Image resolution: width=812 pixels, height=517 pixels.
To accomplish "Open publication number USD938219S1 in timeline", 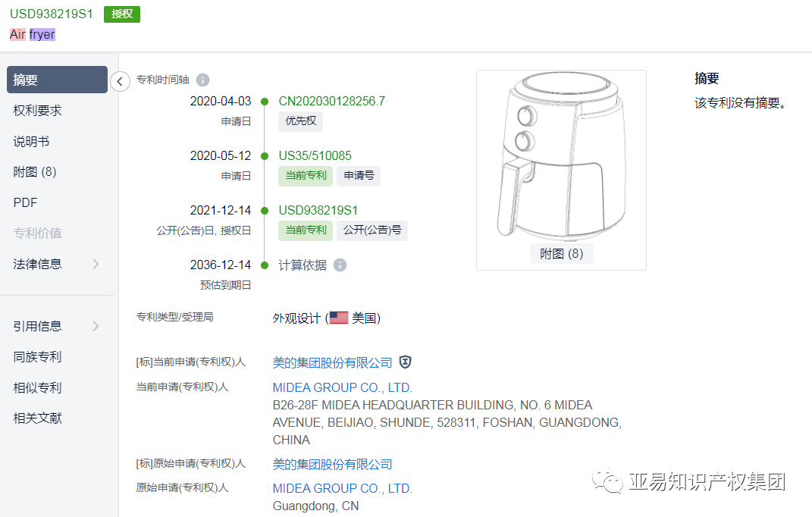I will (318, 210).
